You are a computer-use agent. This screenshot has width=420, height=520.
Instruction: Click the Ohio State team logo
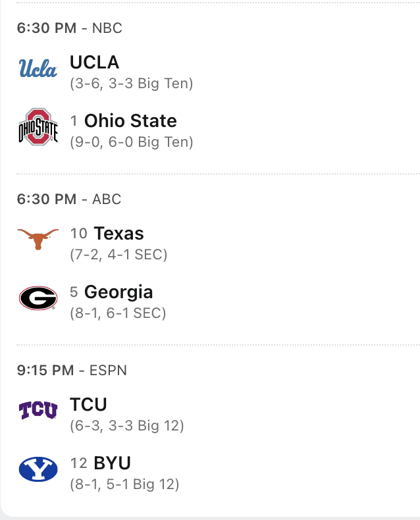[x=38, y=128]
